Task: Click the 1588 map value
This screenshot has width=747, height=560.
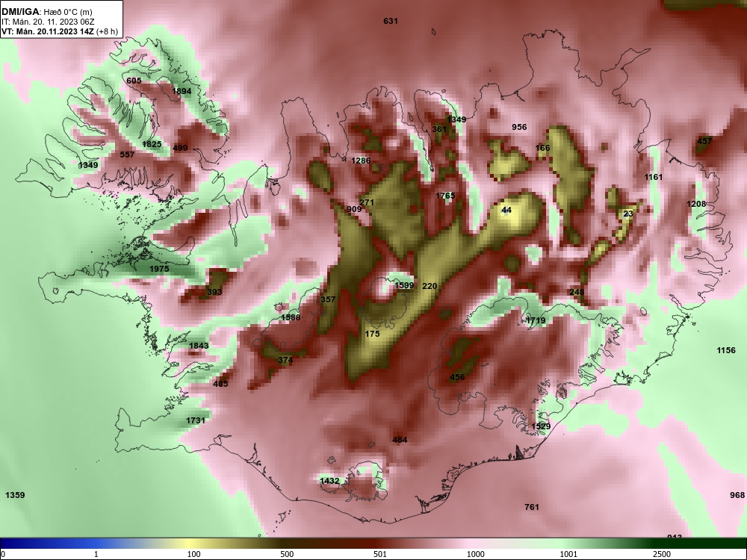Action: click(291, 317)
